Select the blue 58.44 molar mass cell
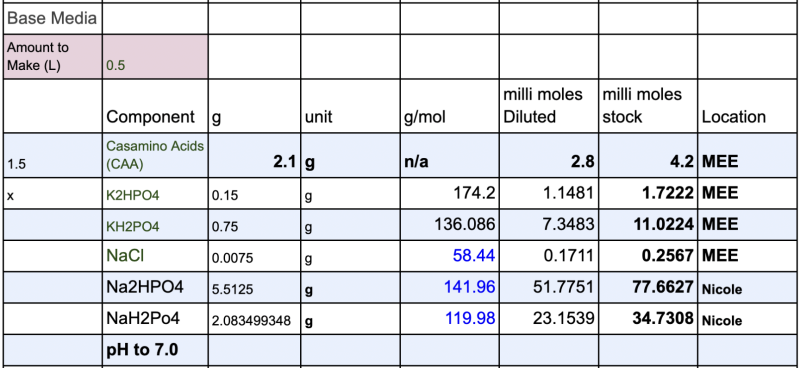The height and width of the screenshot is (368, 800). click(449, 256)
